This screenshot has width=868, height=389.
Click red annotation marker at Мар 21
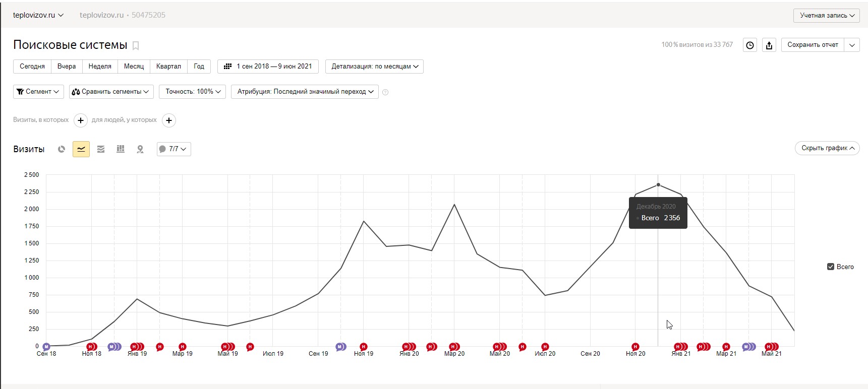click(726, 347)
